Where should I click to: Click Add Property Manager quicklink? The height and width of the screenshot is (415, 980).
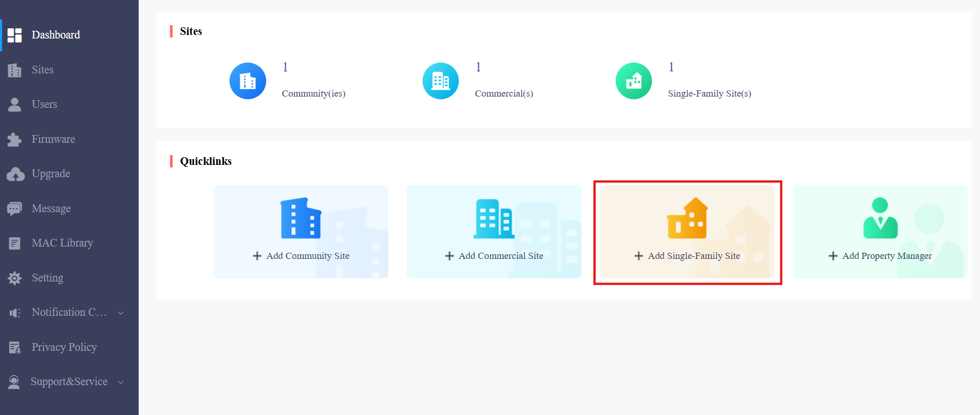pyautogui.click(x=880, y=232)
